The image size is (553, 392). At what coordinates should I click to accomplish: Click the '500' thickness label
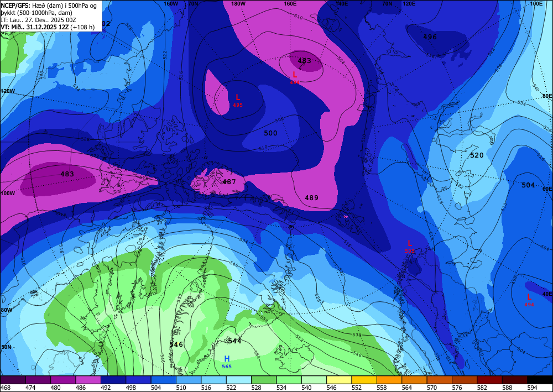coord(270,133)
